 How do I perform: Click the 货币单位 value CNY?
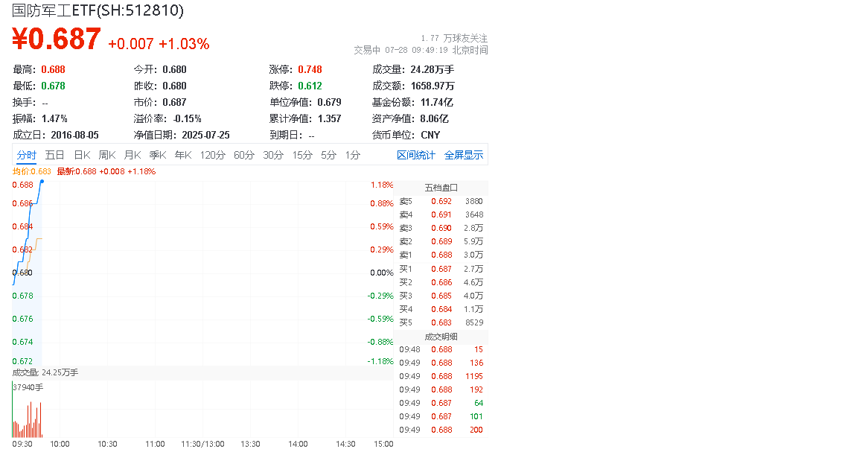[431, 135]
